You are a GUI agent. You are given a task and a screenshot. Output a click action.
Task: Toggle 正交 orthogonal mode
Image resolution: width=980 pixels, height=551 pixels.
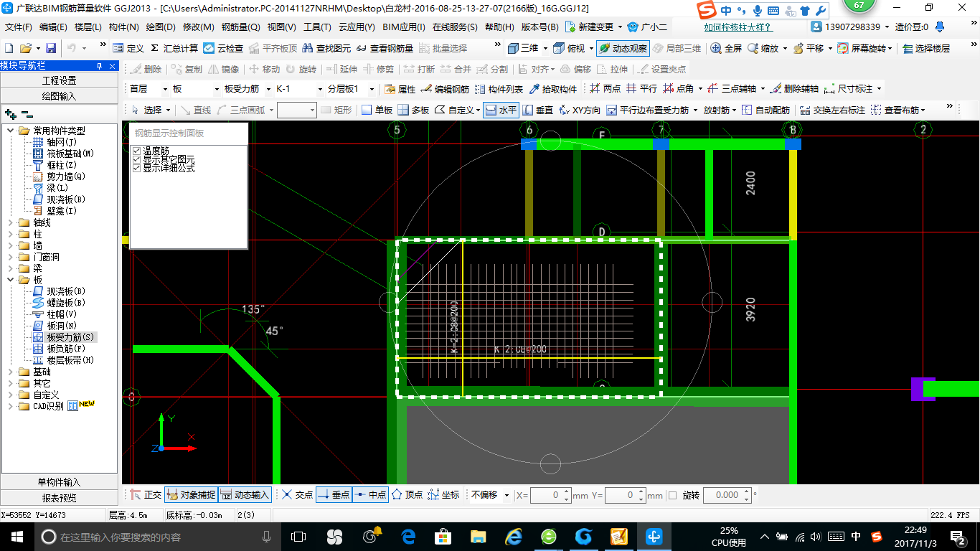[x=146, y=495]
